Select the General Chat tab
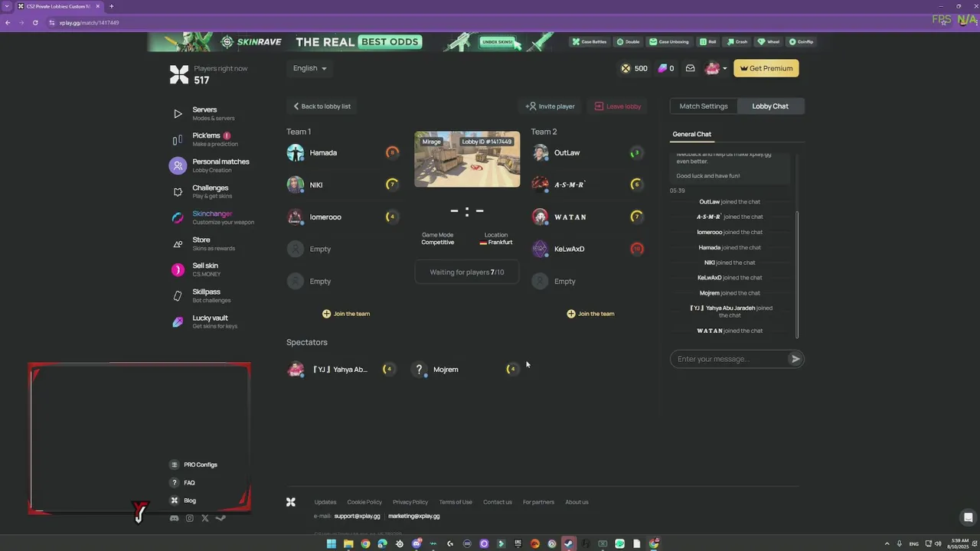The height and width of the screenshot is (551, 980). [692, 135]
